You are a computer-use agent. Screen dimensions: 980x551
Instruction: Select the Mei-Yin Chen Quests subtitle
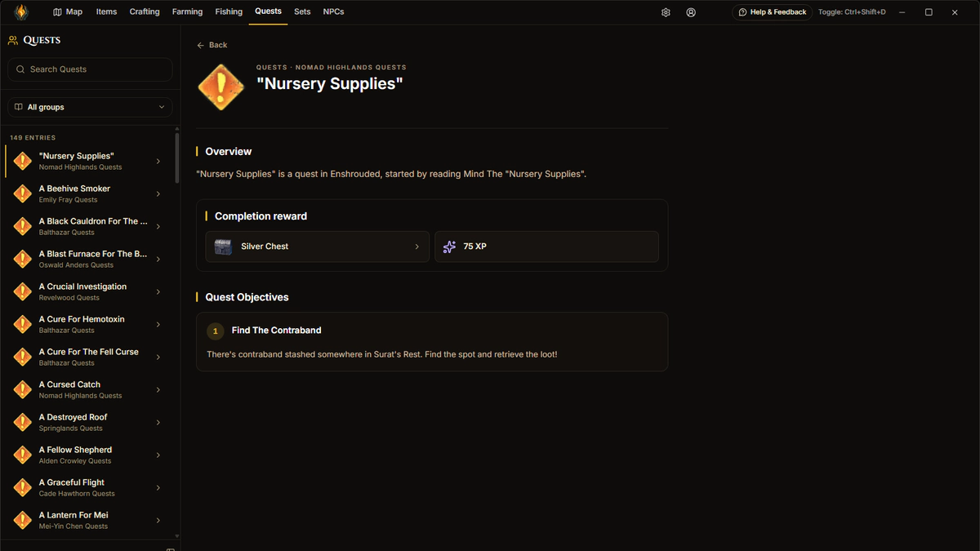[x=73, y=527]
